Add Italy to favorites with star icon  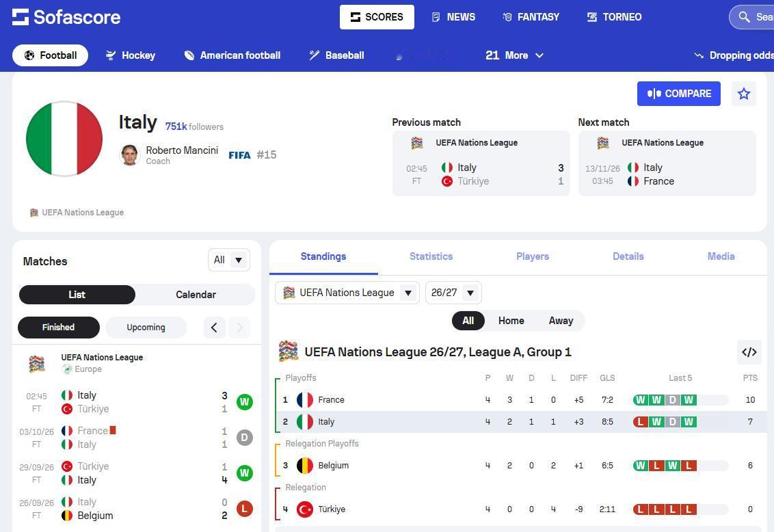click(743, 94)
